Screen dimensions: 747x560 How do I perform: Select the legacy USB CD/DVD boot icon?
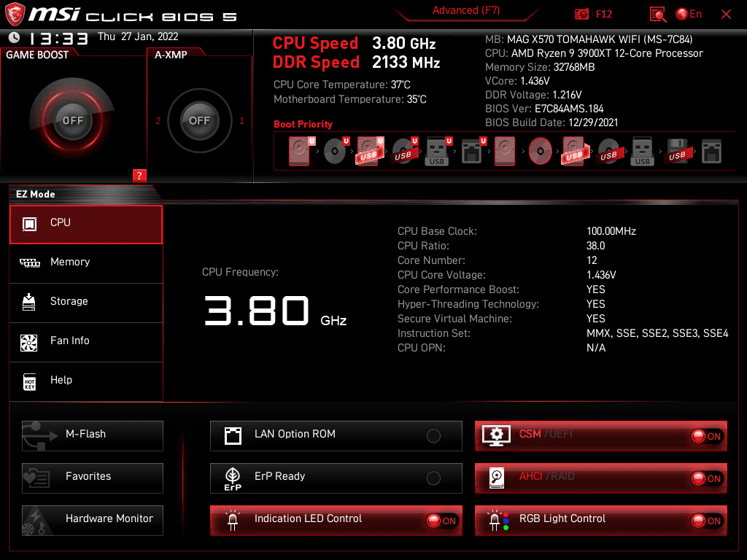click(x=608, y=151)
